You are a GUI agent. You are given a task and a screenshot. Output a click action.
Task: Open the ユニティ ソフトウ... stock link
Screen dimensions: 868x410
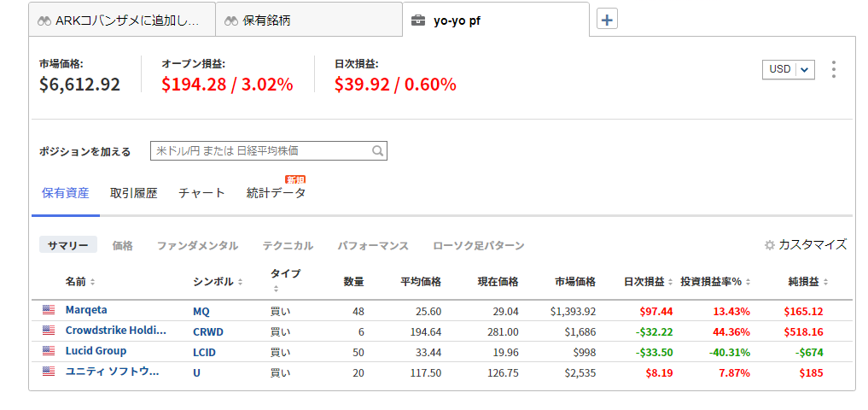pyautogui.click(x=113, y=372)
